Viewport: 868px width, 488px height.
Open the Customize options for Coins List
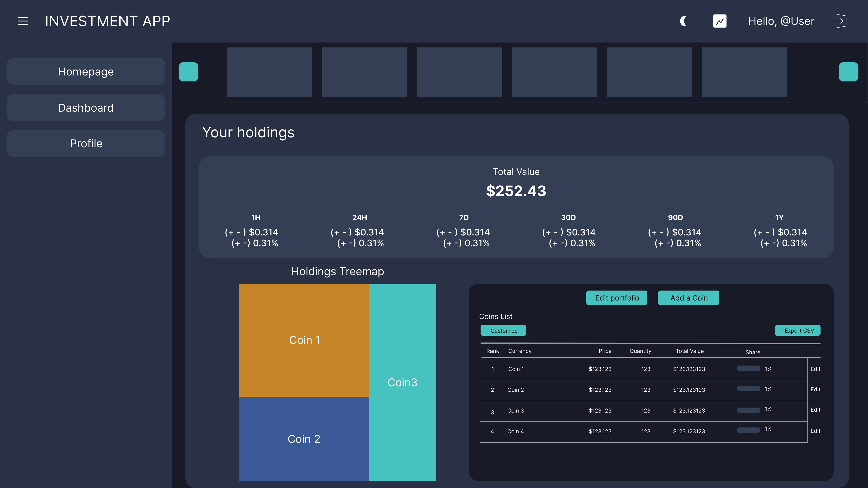coord(503,330)
